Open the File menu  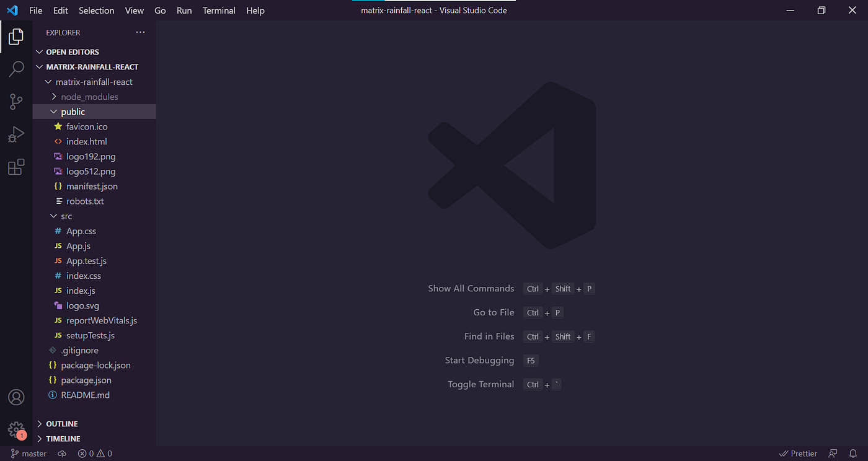click(36, 11)
